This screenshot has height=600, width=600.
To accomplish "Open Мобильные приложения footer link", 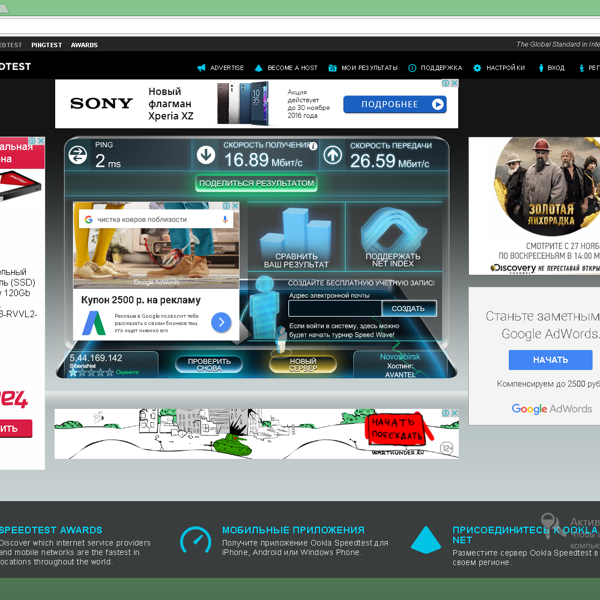I will [x=293, y=530].
